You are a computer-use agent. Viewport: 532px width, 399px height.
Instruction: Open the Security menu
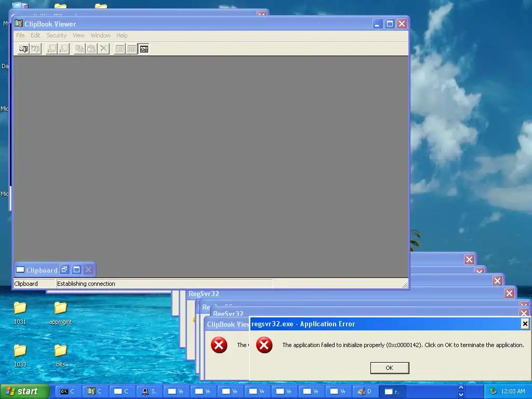[x=56, y=35]
